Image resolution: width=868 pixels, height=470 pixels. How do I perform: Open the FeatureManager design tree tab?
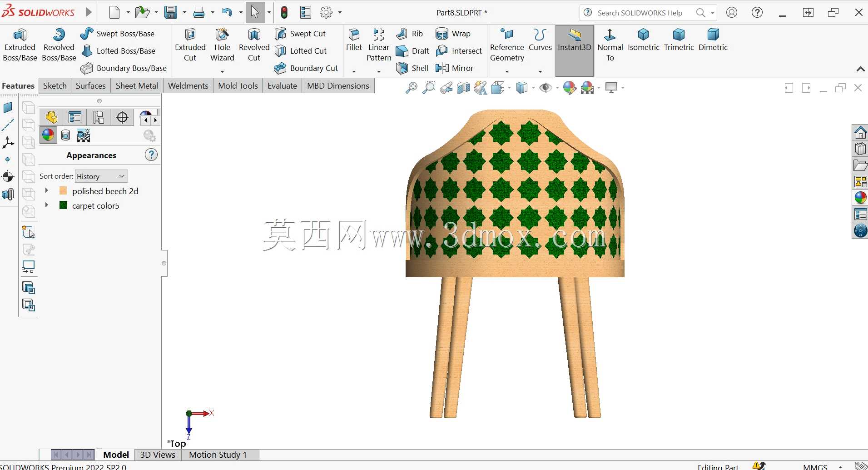pyautogui.click(x=51, y=117)
